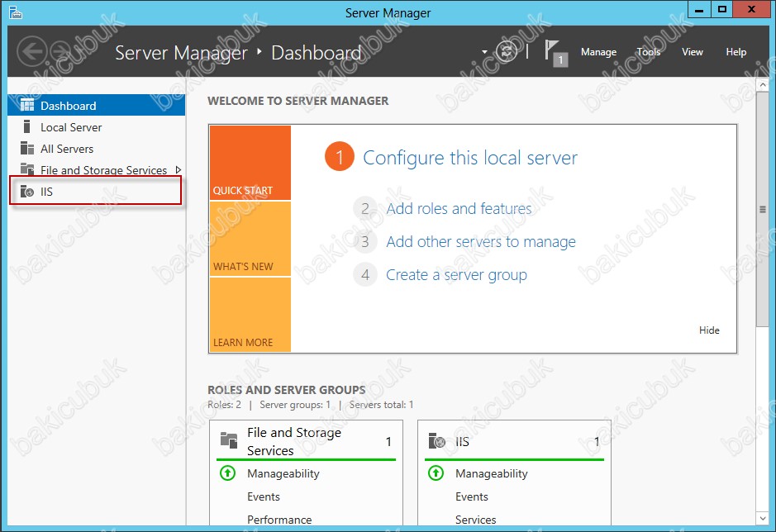Click the scrollbar up arrow
The height and width of the screenshot is (532, 776).
click(x=762, y=85)
